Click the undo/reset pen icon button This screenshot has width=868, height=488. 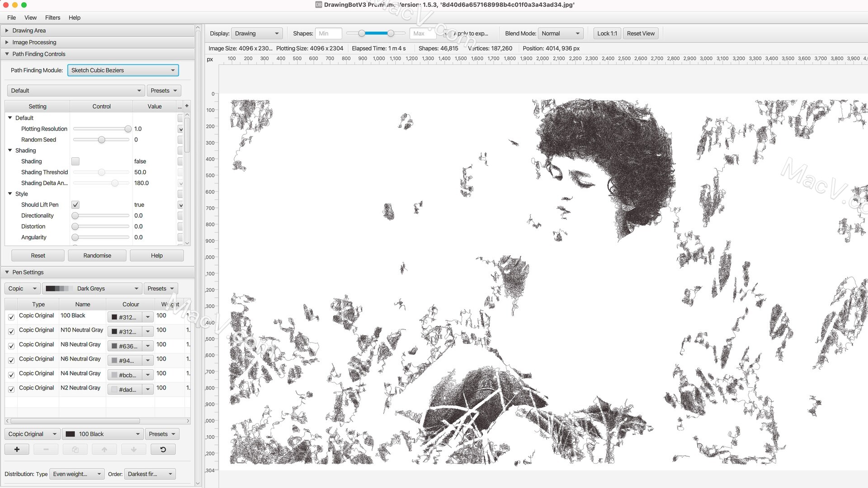163,449
